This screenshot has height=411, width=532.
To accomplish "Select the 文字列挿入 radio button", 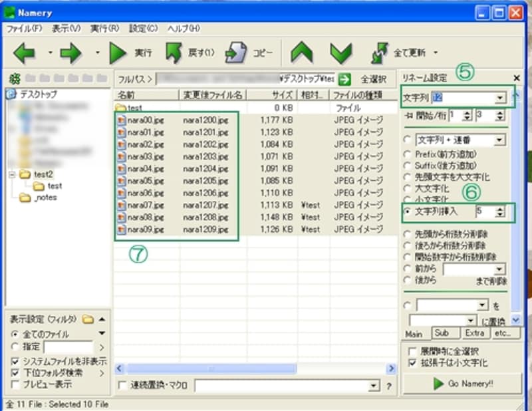I will pos(407,212).
